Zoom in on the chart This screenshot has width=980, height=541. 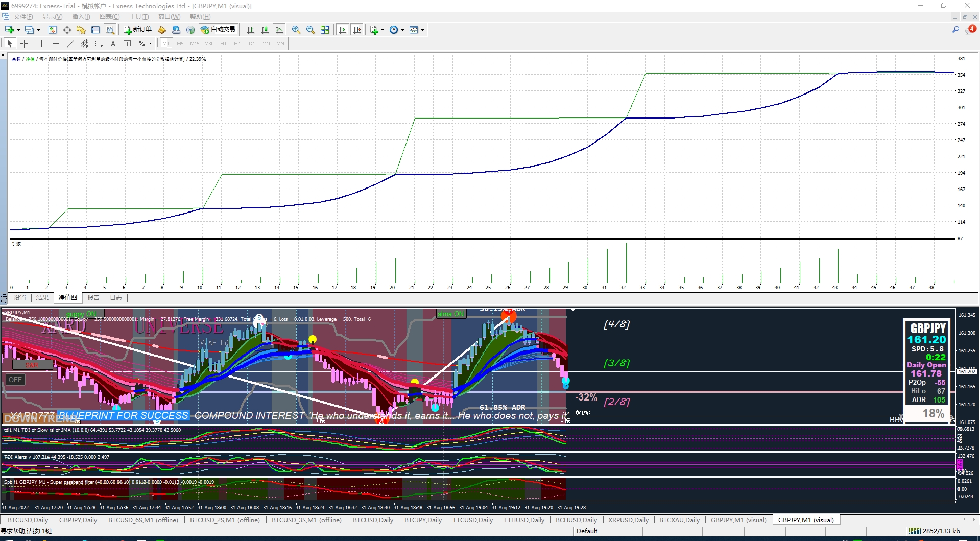(296, 30)
